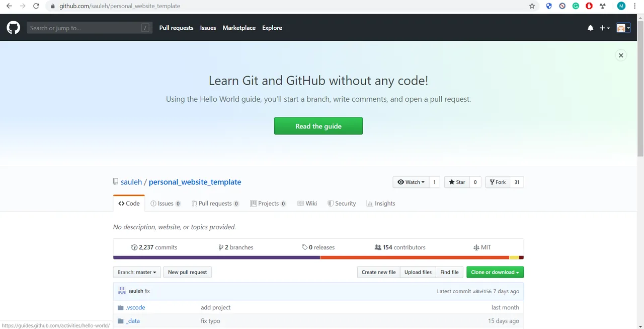Open the Branch: master selector
The width and height of the screenshot is (644, 329).
(x=137, y=272)
